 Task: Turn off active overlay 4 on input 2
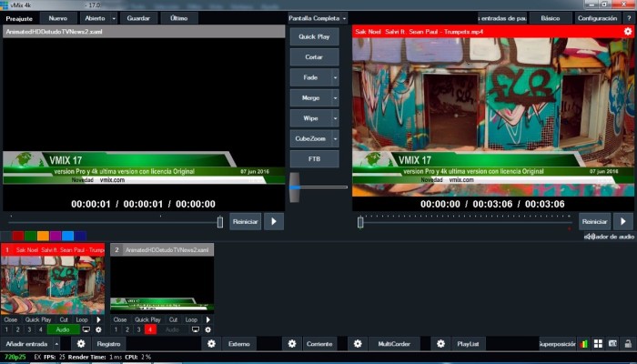click(150, 329)
